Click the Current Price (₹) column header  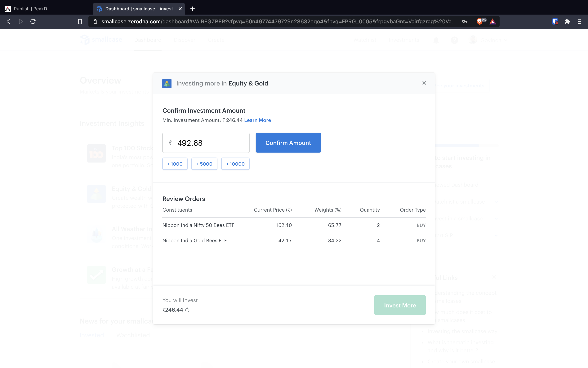(x=273, y=210)
